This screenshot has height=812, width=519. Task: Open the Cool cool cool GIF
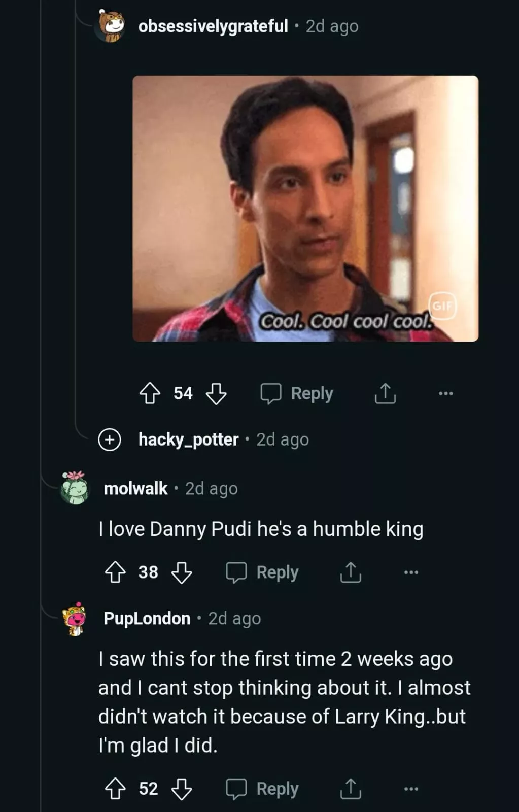pos(305,208)
